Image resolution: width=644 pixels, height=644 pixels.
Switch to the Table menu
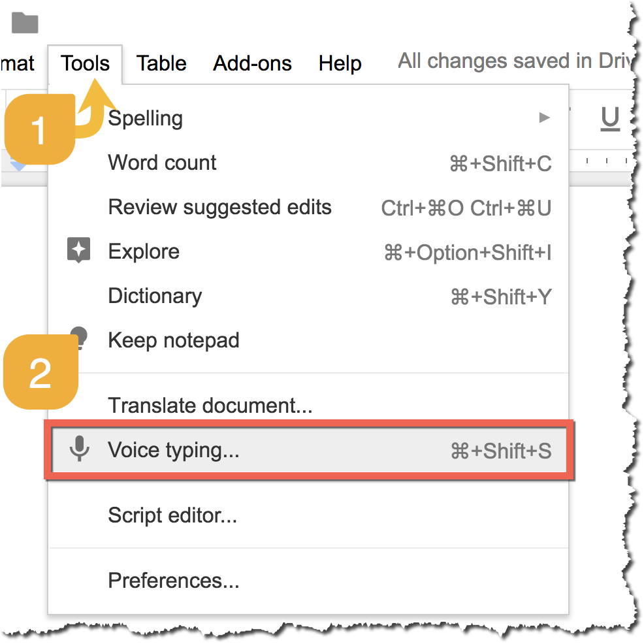pyautogui.click(x=161, y=63)
